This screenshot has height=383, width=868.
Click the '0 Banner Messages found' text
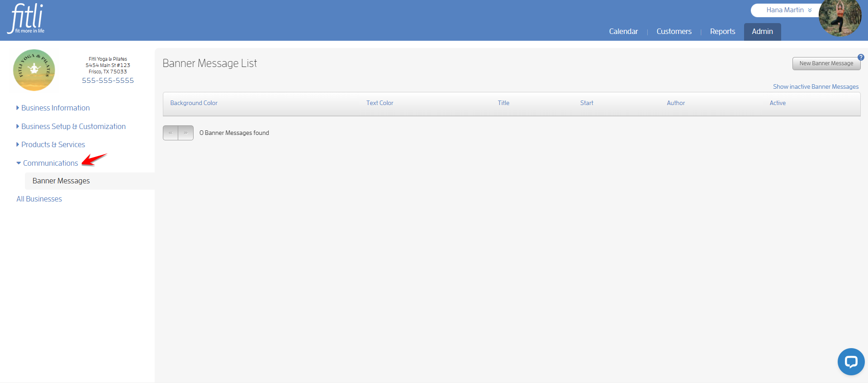coord(234,133)
